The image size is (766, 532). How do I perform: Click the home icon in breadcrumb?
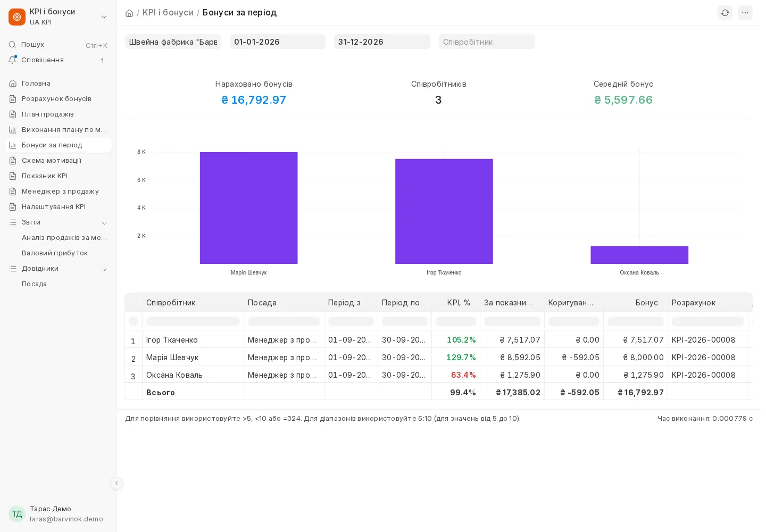pos(129,13)
